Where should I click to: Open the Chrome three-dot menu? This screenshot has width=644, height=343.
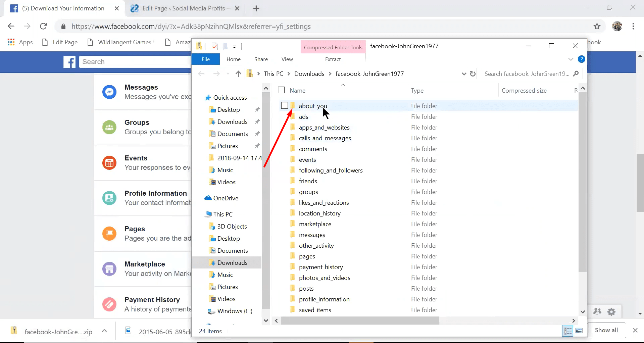click(x=633, y=26)
